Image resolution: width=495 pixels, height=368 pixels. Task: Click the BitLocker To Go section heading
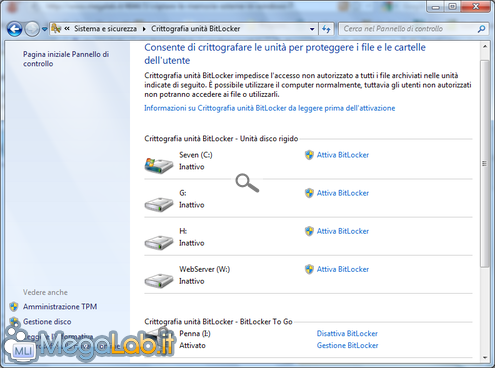click(x=218, y=322)
